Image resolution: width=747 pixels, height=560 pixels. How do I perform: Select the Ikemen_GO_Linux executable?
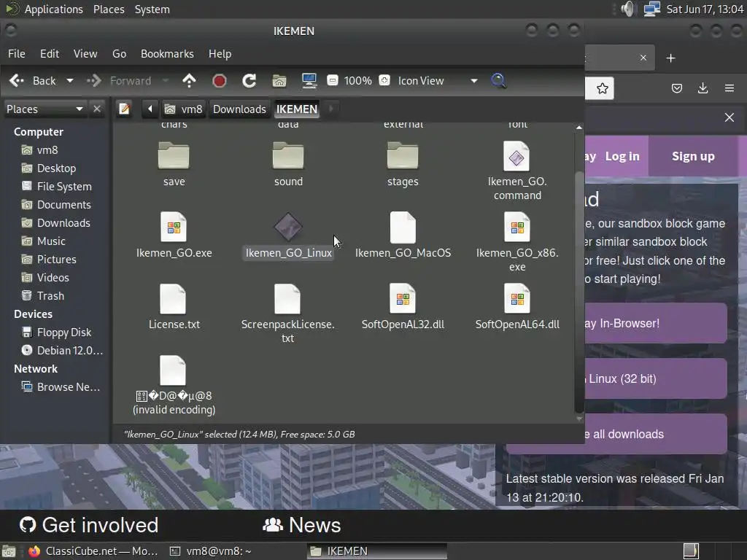click(x=288, y=236)
